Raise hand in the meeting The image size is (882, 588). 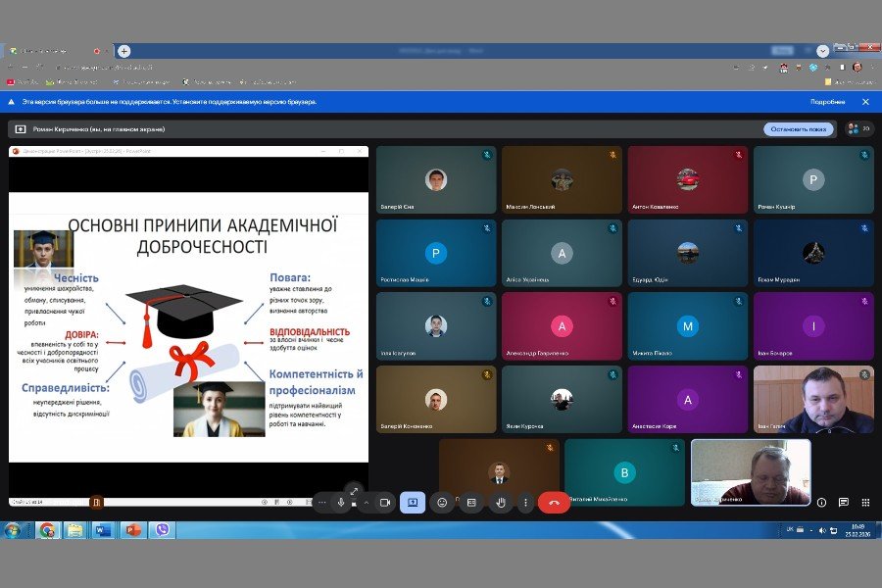pos(501,503)
